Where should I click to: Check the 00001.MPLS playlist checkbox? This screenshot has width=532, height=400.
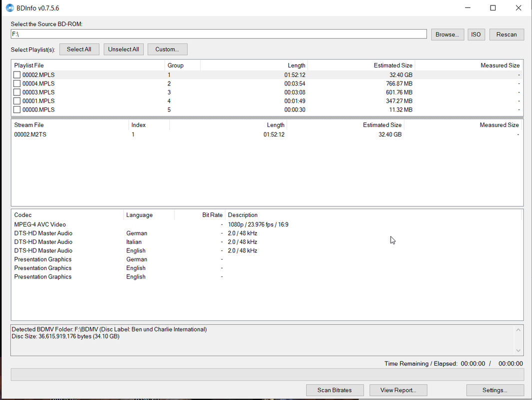coord(17,101)
